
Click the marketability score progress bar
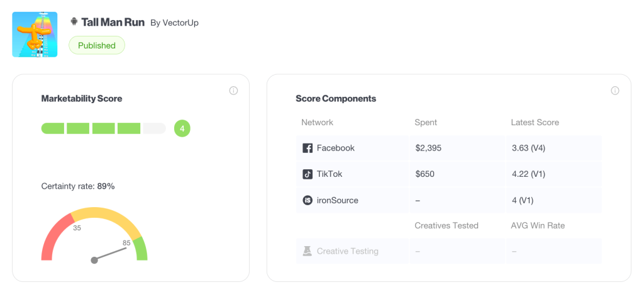coord(103,128)
